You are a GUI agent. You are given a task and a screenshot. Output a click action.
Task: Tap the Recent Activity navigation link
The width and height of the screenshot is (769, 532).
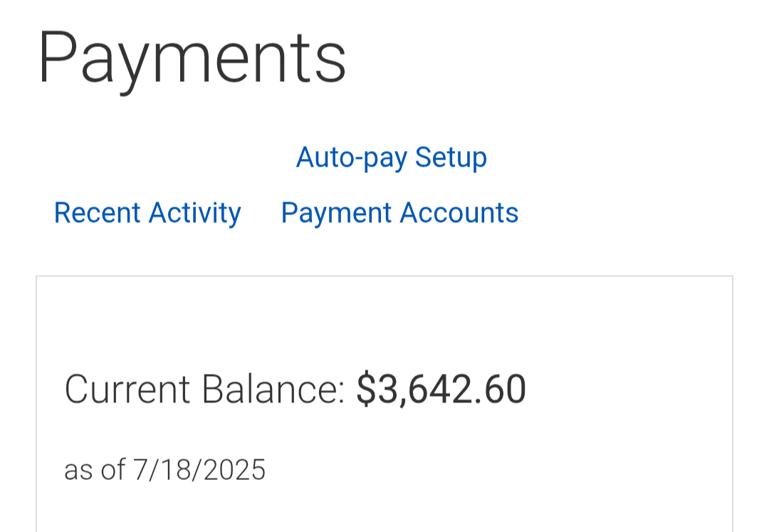[x=147, y=213]
